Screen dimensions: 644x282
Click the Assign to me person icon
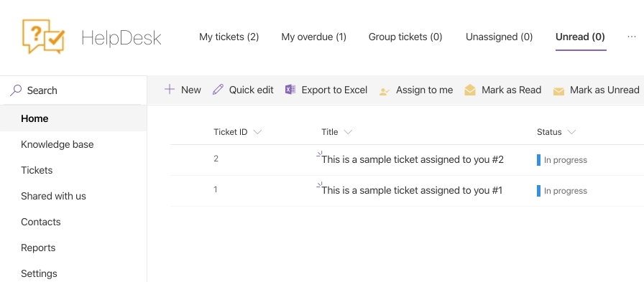click(385, 91)
